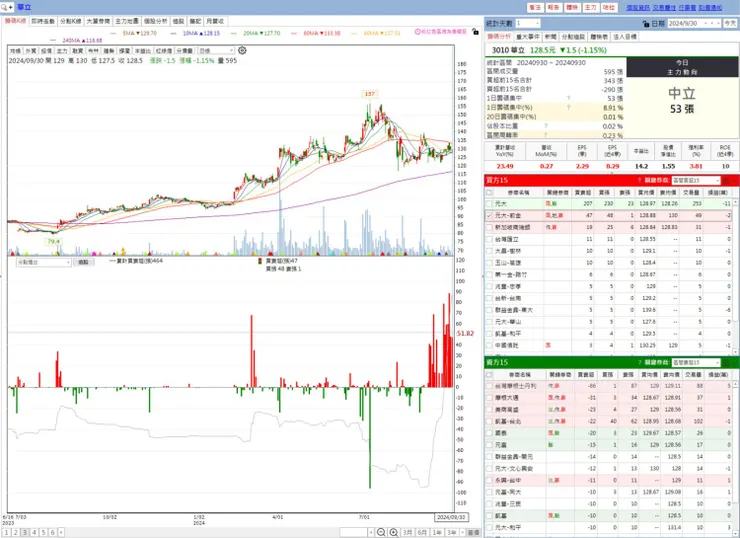Uncheck the 元大-前金 broker row
740x538 pixels.
click(489, 216)
